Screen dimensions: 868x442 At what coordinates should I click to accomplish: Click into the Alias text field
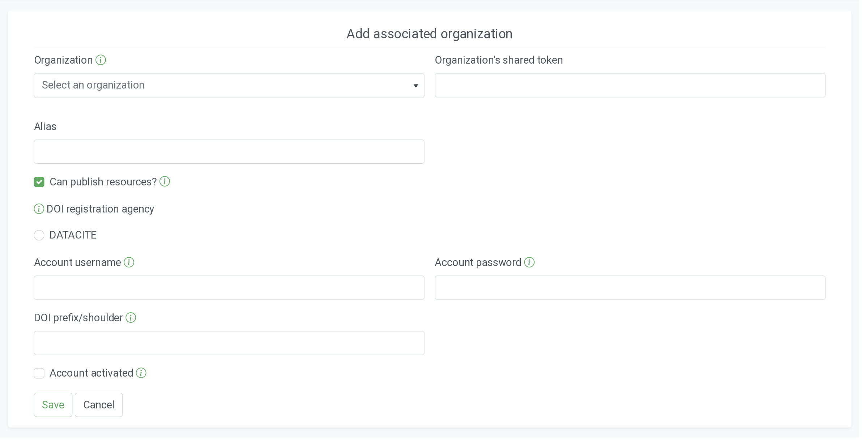click(229, 152)
